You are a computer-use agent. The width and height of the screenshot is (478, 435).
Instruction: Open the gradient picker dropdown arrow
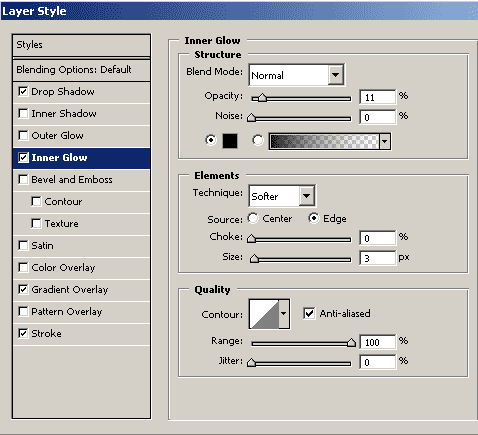[385, 141]
